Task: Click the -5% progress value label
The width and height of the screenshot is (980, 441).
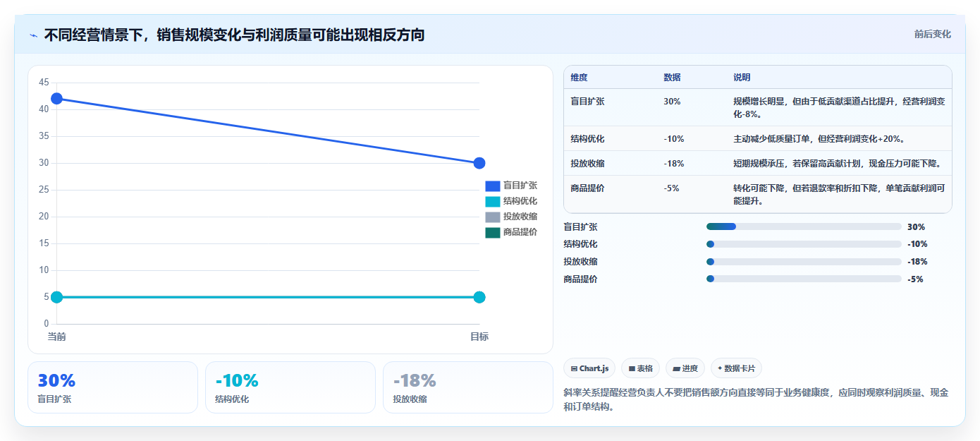Action: tap(915, 279)
